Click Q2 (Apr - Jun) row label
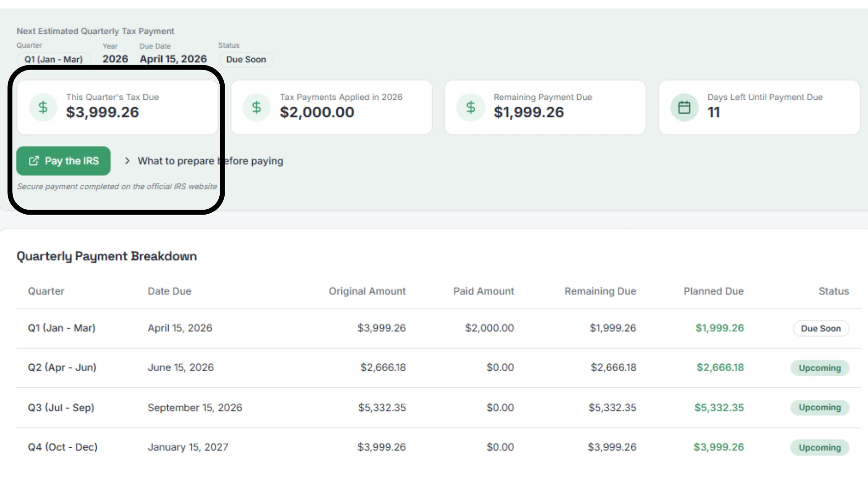 pyautogui.click(x=62, y=367)
